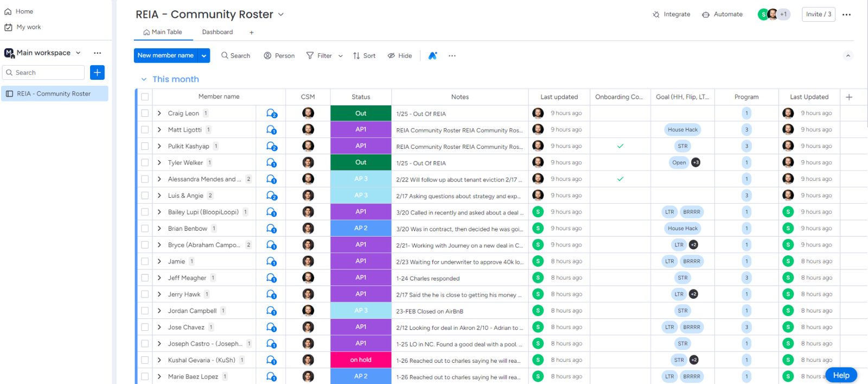Click the blue add item plus in sidebar
Viewport: 868px width, 384px height.
click(x=97, y=73)
